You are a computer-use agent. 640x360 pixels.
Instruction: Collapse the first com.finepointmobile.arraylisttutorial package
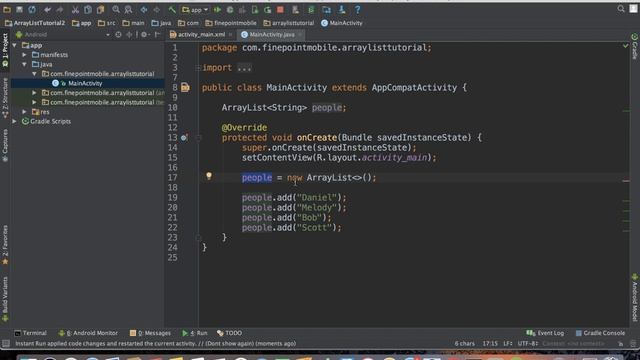click(x=34, y=74)
